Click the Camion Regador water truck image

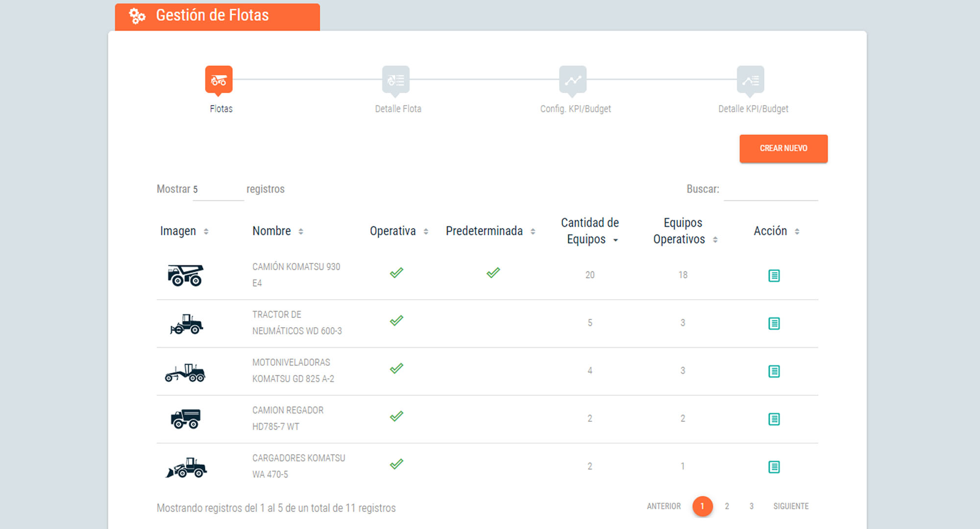tap(186, 419)
